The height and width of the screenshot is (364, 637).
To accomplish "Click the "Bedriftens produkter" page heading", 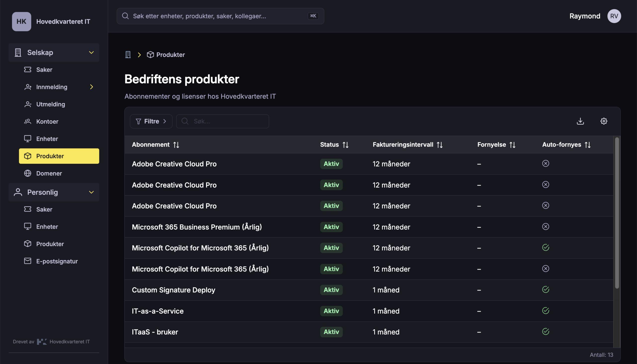I will click(182, 79).
